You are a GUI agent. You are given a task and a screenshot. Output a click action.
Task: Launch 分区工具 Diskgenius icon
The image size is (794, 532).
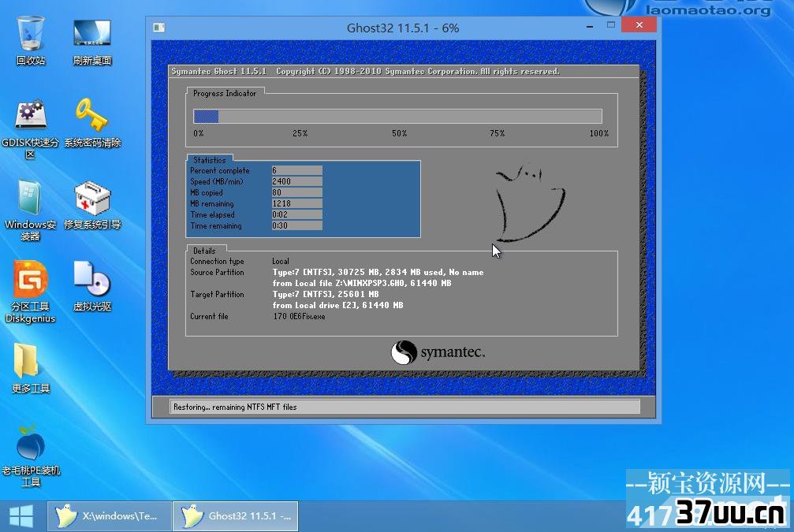point(31,292)
